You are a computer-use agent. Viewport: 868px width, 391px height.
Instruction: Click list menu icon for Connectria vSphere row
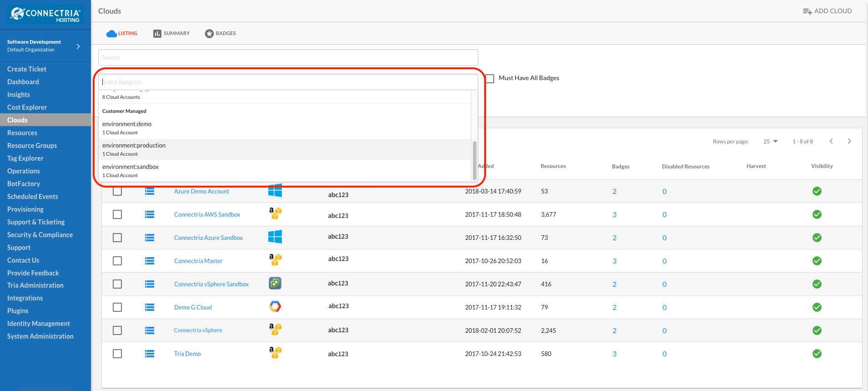150,330
